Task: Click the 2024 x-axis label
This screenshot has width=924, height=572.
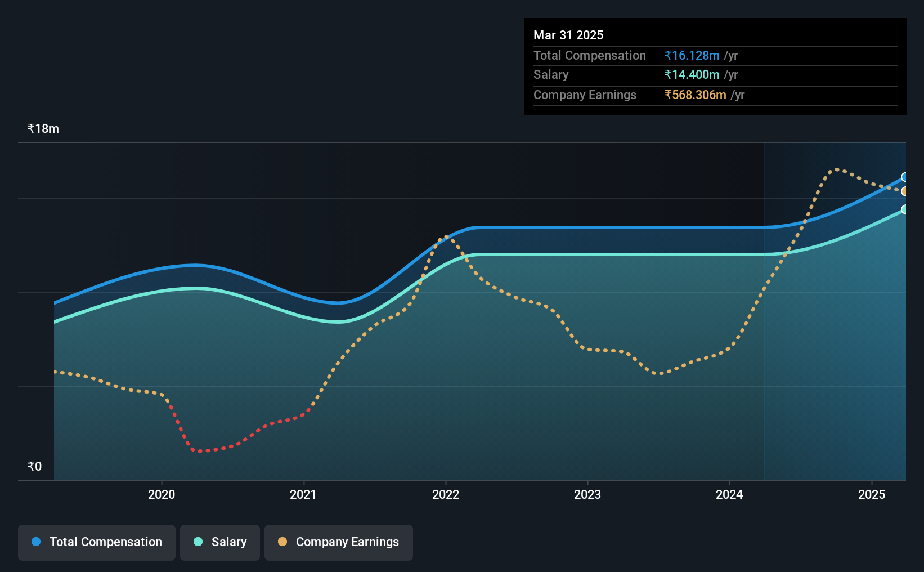Action: pyautogui.click(x=729, y=494)
